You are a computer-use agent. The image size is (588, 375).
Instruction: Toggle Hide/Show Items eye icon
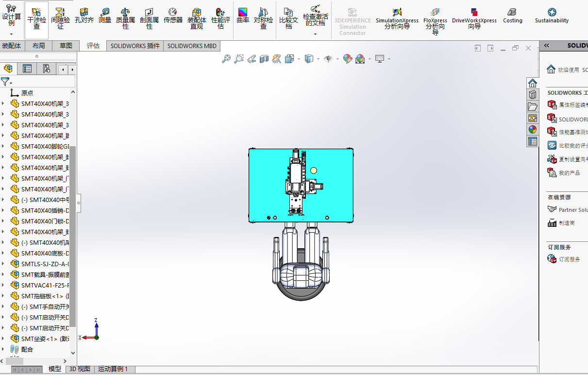point(328,59)
